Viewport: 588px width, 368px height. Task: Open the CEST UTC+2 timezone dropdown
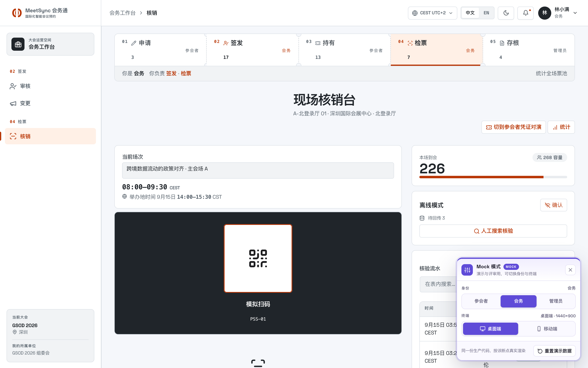click(x=432, y=13)
